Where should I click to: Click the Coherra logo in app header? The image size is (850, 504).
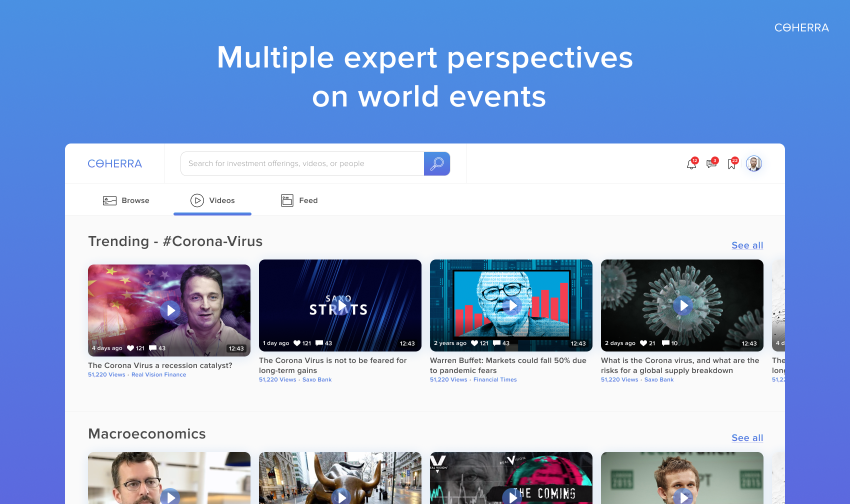115,163
